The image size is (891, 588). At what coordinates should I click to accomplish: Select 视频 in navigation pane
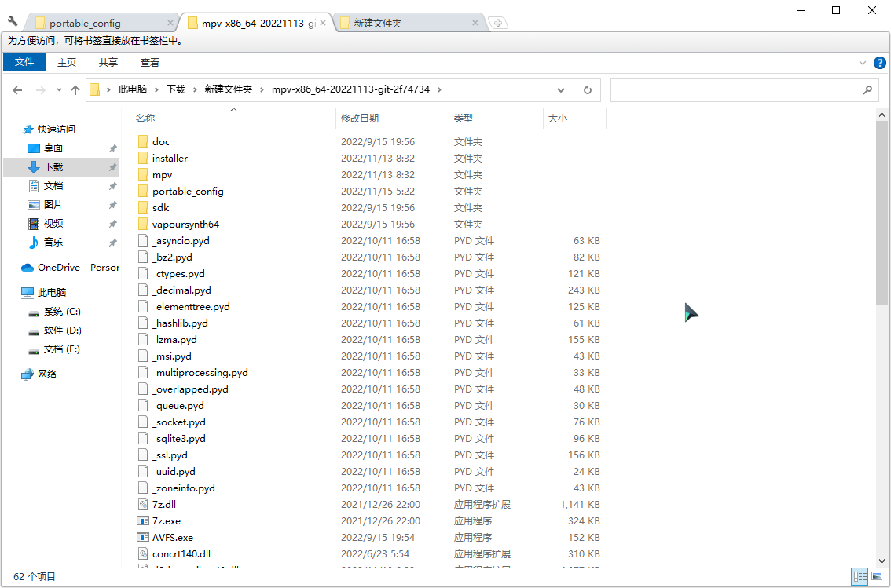[x=53, y=224]
